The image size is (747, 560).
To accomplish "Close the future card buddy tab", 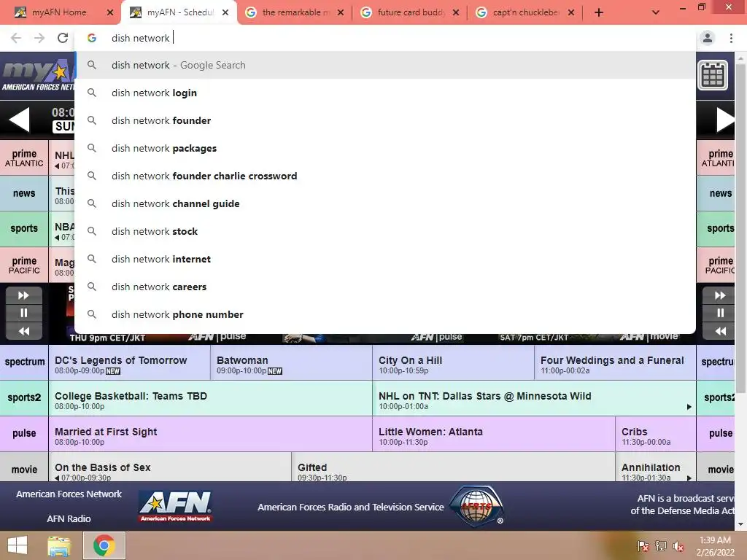I will coord(456,12).
